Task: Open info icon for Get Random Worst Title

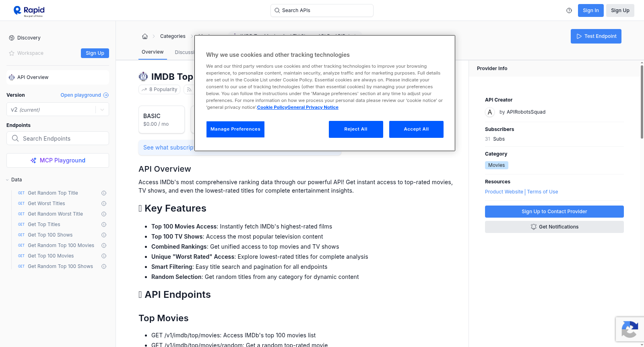Action: 104,214
